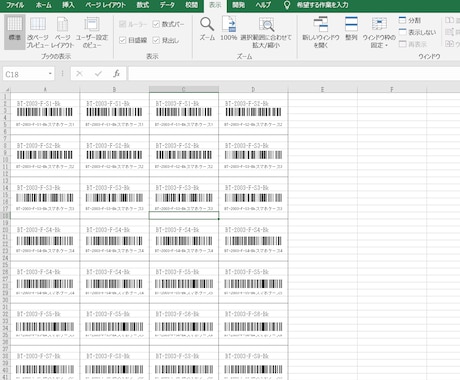Click the formula bar confirm checkmark
Viewport: 460px width, 380px height.
pyautogui.click(x=98, y=74)
